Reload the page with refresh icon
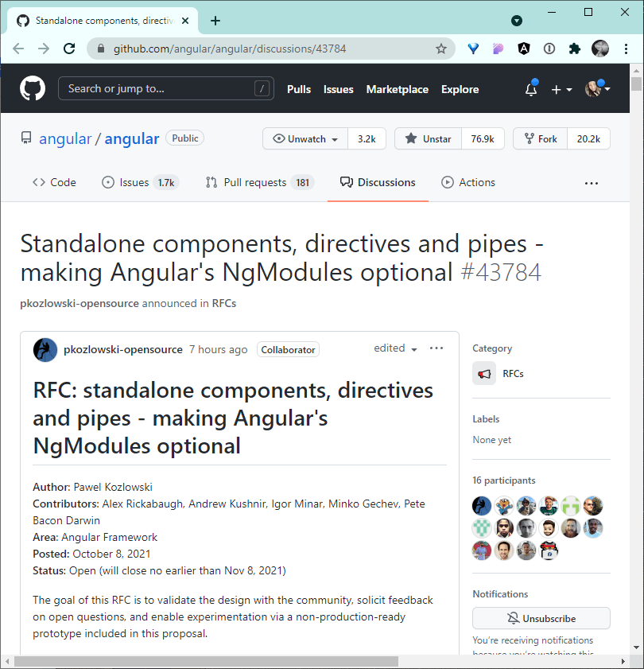Image resolution: width=644 pixels, height=669 pixels. point(69,49)
